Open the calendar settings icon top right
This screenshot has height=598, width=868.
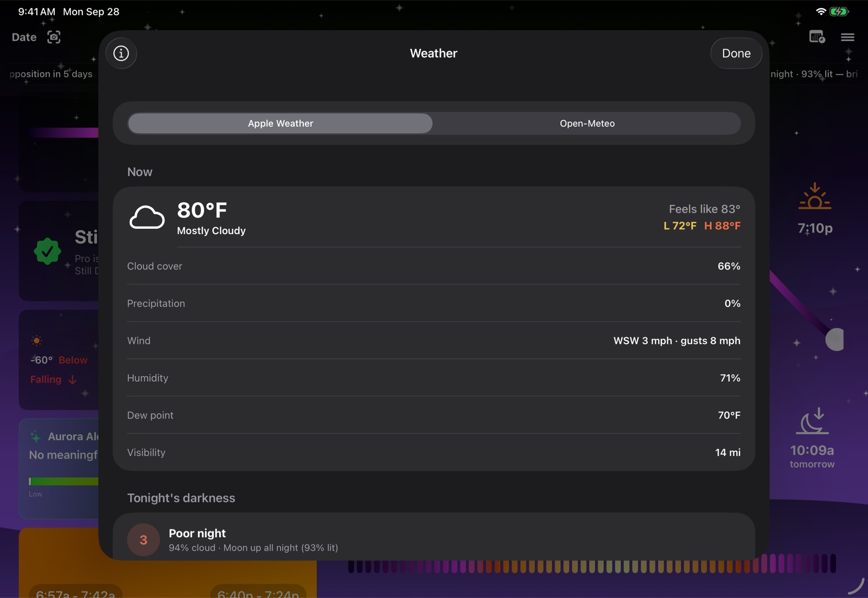tap(817, 37)
